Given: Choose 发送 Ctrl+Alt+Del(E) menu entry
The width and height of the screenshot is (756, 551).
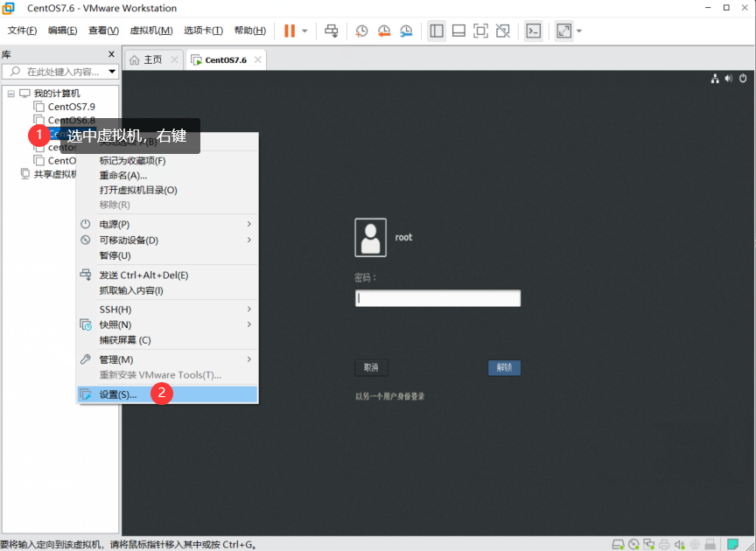Looking at the screenshot, I should pyautogui.click(x=143, y=275).
